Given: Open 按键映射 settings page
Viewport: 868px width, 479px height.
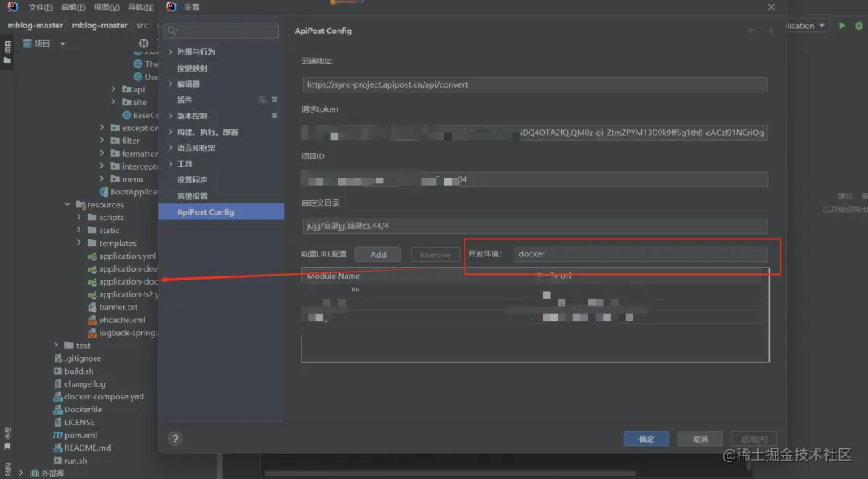Looking at the screenshot, I should pos(192,68).
